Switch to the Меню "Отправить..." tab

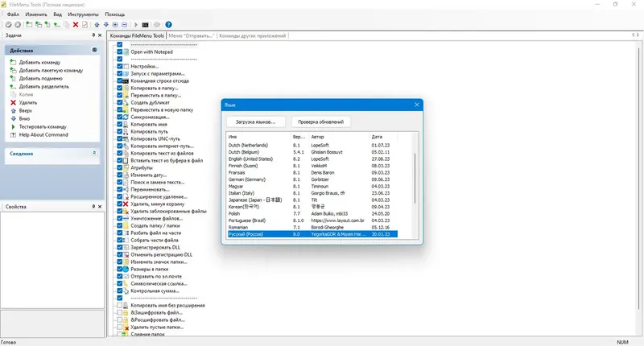coord(192,35)
